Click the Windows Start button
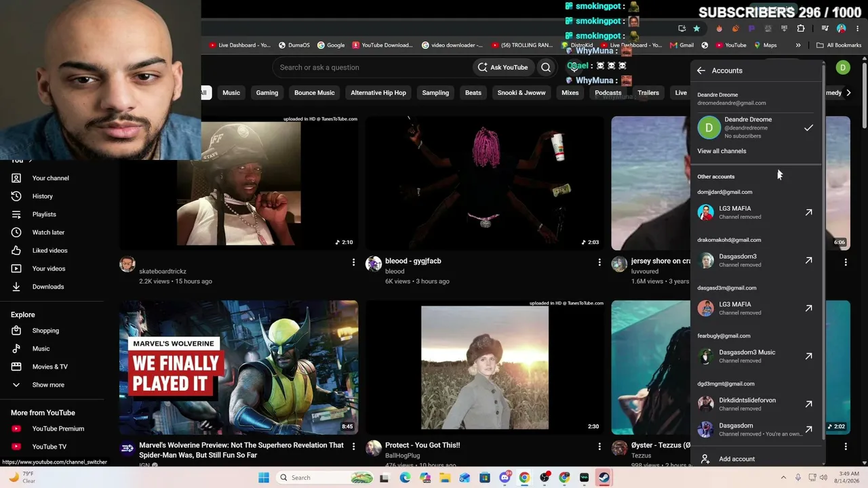This screenshot has width=868, height=488. pyautogui.click(x=264, y=478)
